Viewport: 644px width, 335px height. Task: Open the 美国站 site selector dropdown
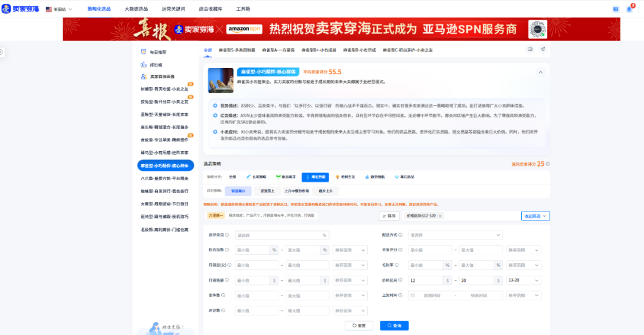pyautogui.click(x=58, y=9)
